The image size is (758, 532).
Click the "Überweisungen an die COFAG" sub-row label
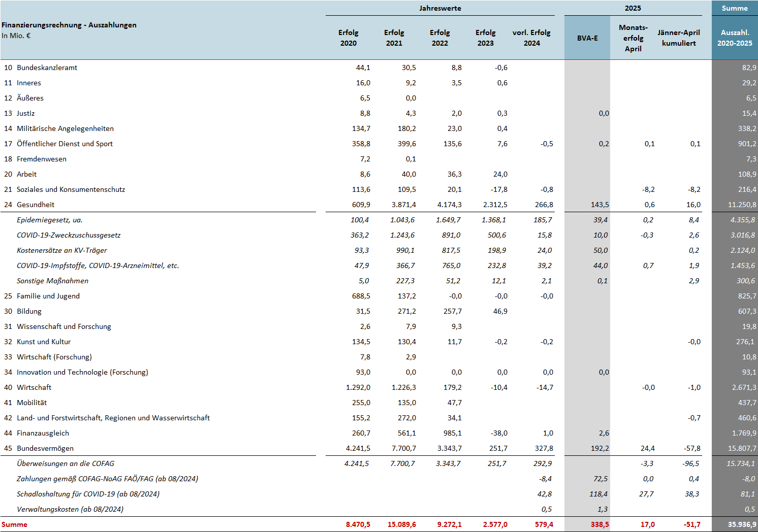(66, 463)
